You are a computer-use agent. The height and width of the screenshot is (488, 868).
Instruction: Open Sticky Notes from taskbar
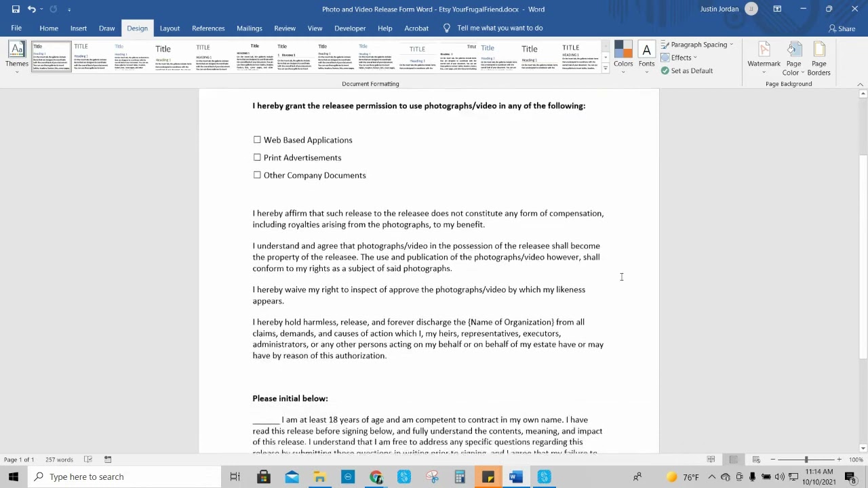[488, 476]
